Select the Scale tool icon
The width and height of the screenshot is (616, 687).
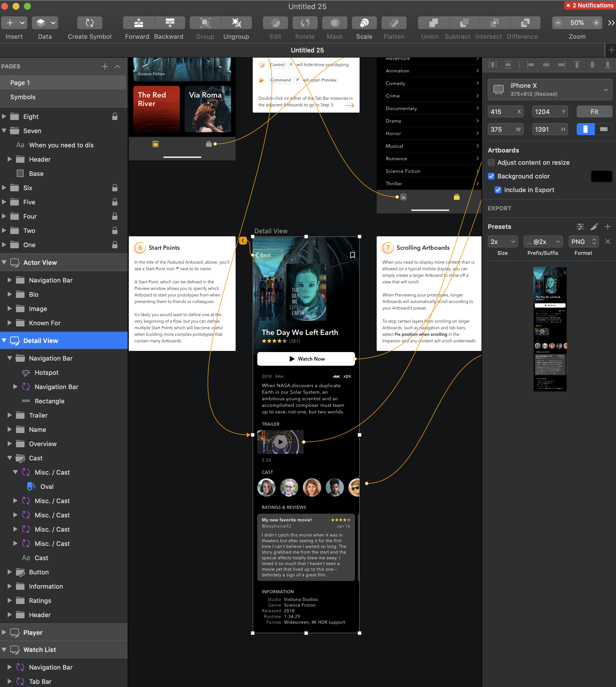(364, 23)
